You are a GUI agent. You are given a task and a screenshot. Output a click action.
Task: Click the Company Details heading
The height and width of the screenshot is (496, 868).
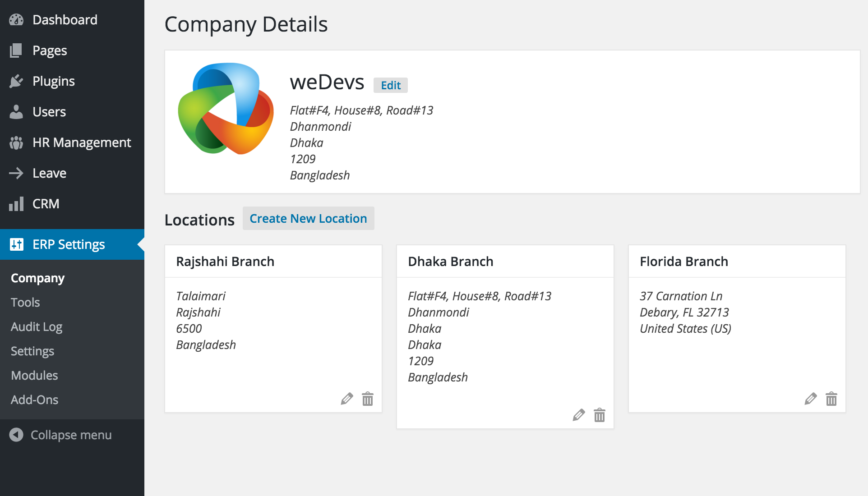246,24
